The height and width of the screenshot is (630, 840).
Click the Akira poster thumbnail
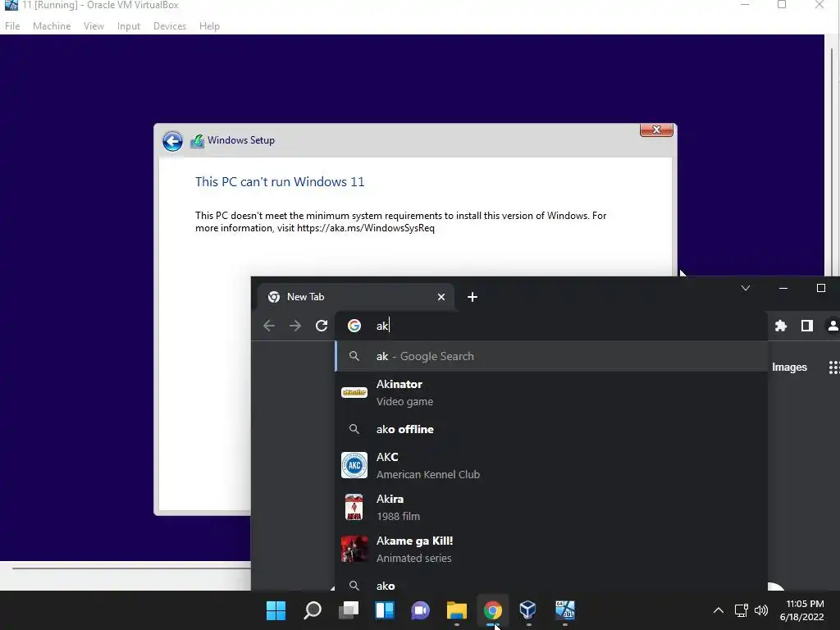point(354,507)
